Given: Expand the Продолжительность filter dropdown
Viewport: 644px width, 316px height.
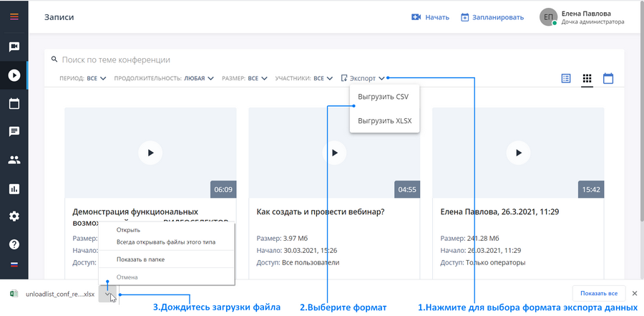Looking at the screenshot, I should 164,78.
